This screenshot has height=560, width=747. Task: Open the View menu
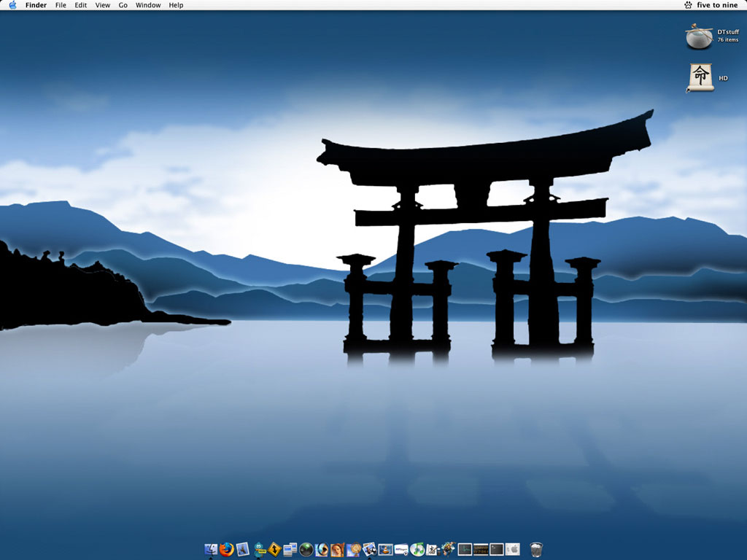pyautogui.click(x=103, y=5)
